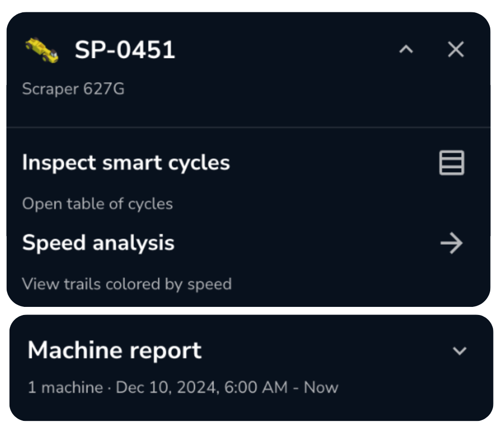504x438 pixels.
Task: Click the Scraper 627G subtitle
Action: coord(73,89)
